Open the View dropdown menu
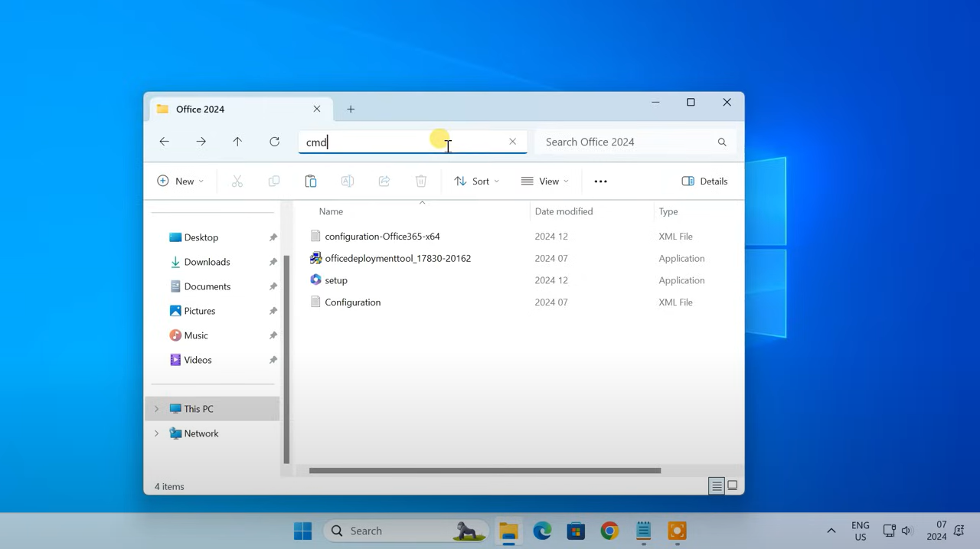This screenshot has width=980, height=549. (x=544, y=181)
